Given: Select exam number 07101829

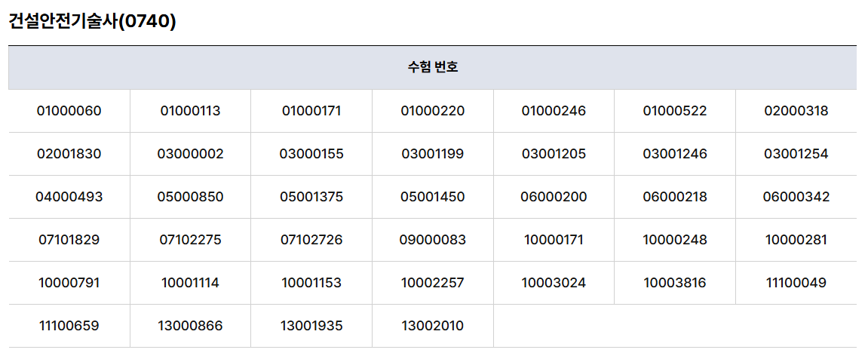Looking at the screenshot, I should 69,240.
